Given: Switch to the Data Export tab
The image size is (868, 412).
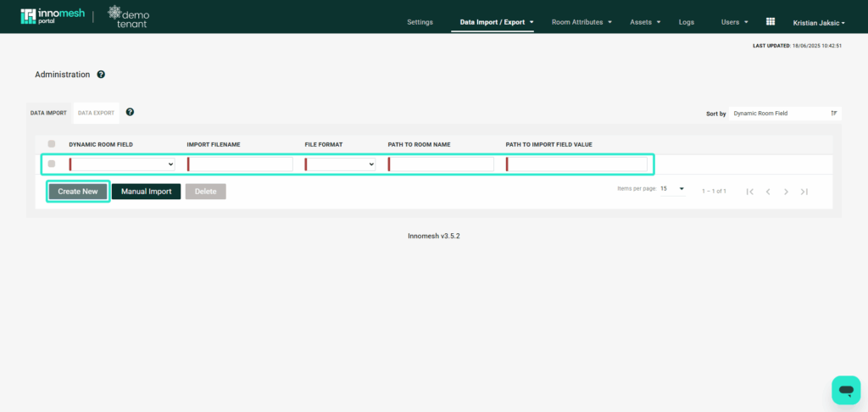Looking at the screenshot, I should [x=97, y=113].
